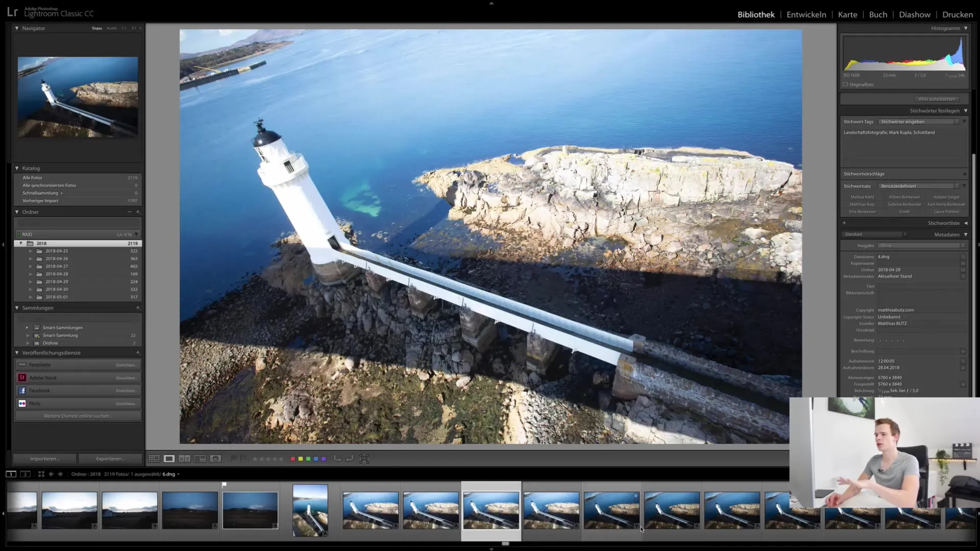Open the Bibliothek module
Image resolution: width=980 pixels, height=551 pixels.
click(756, 14)
